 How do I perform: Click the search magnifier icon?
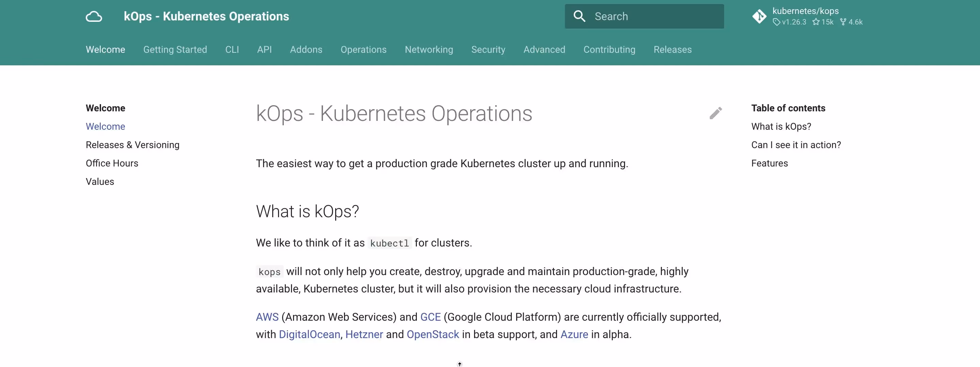click(579, 16)
